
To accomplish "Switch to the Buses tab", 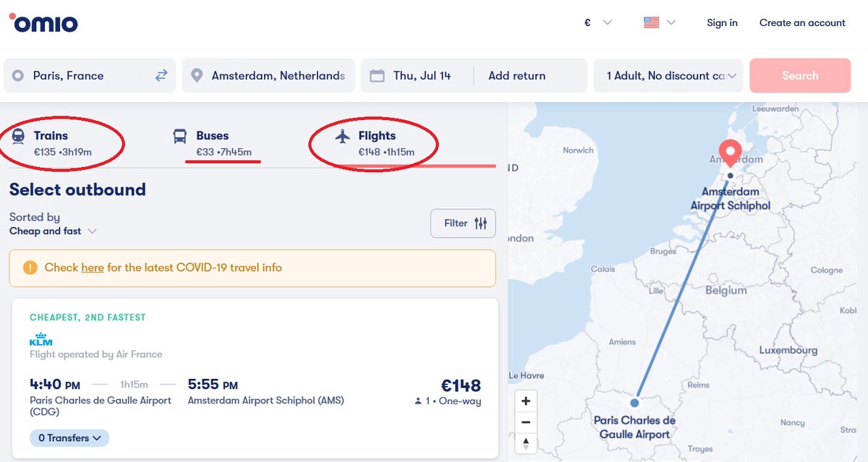I will coord(213,143).
